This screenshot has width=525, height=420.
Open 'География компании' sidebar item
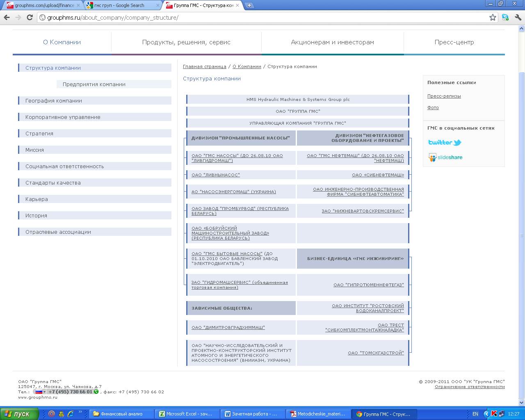(x=95, y=100)
